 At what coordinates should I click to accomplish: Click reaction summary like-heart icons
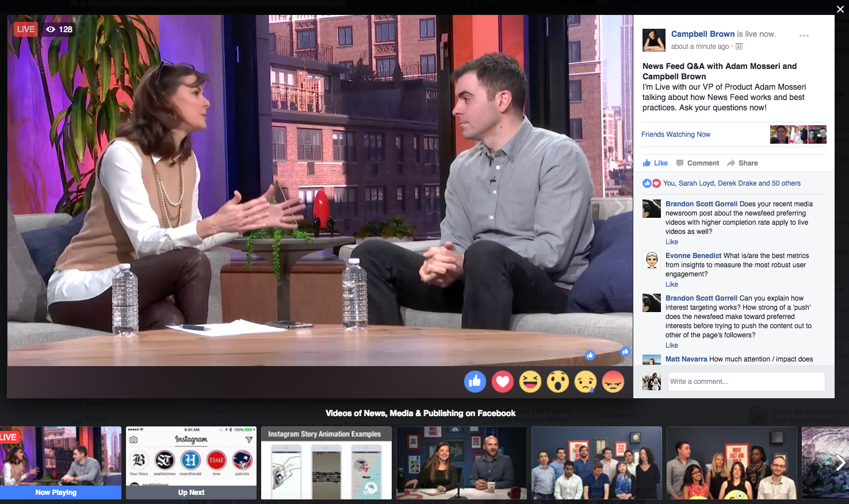coord(652,183)
